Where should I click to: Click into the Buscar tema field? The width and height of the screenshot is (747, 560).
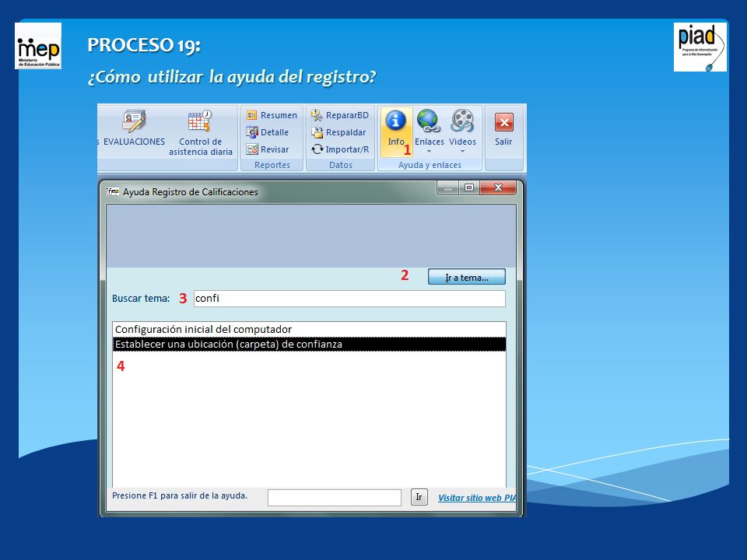coord(349,299)
